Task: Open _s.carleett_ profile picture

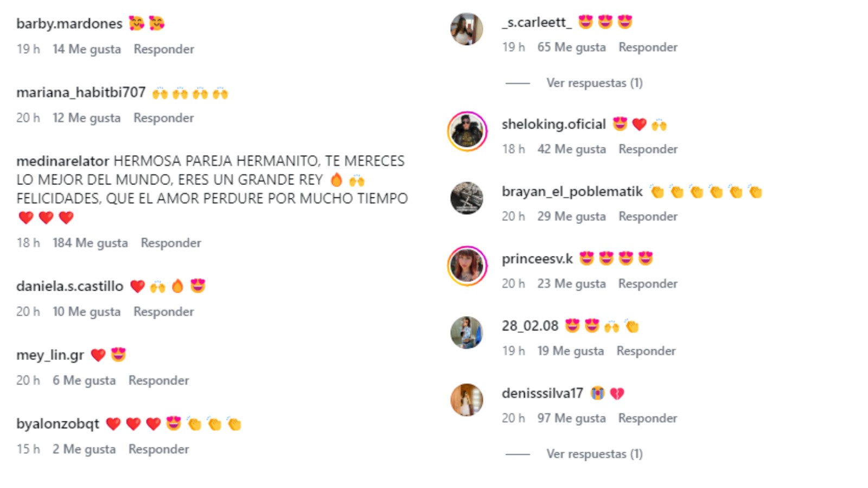Action: pyautogui.click(x=467, y=29)
